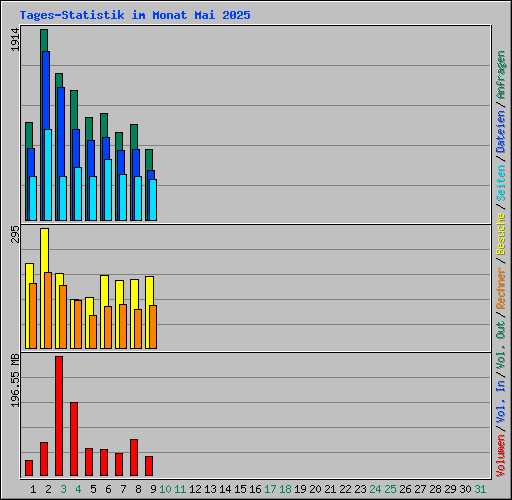512x500 pixels.
Task: Click the Seiten legend label
Action: pyautogui.click(x=501, y=183)
